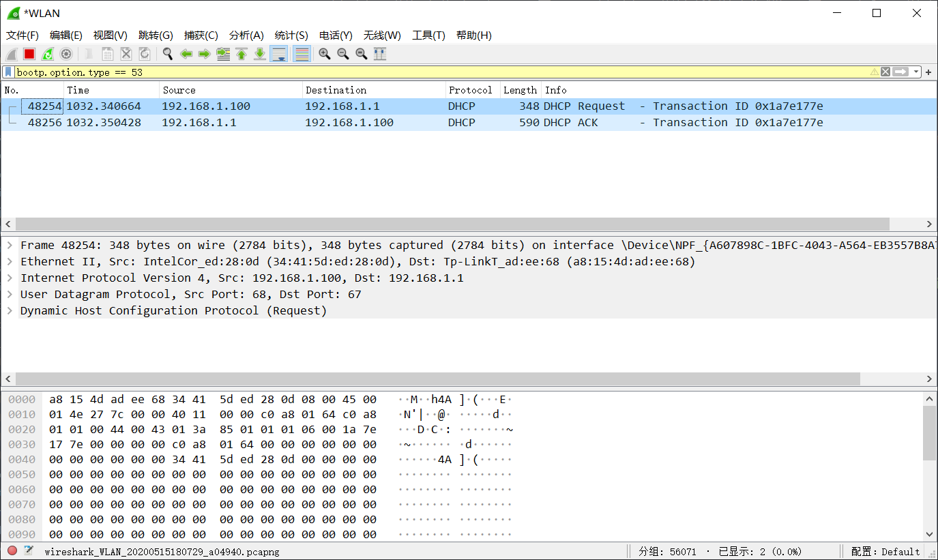Open the 统计(S) menu
Viewport: 938px width, 560px height.
click(291, 35)
